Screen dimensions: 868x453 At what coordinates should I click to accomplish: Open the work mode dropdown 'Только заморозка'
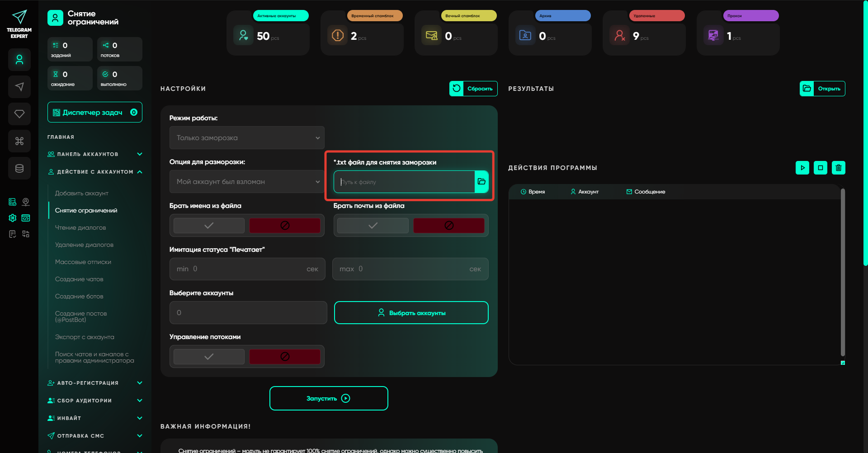tap(247, 138)
